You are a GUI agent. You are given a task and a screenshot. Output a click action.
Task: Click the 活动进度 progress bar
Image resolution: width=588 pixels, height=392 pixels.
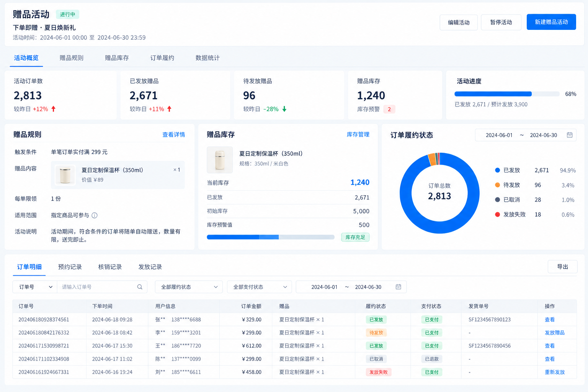pos(507,94)
